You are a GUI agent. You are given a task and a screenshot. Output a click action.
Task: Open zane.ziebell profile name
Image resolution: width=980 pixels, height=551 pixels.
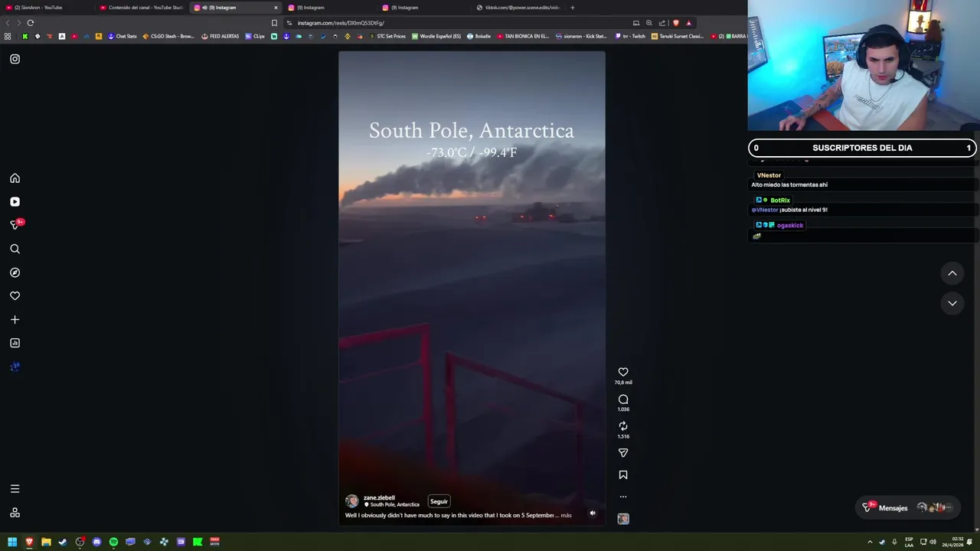coord(379,497)
